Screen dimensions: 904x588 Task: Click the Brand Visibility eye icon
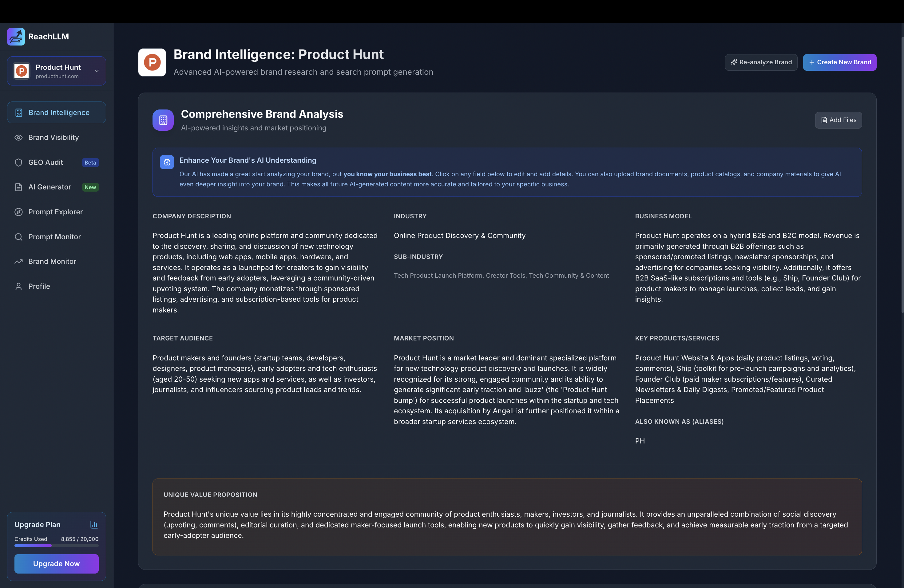pyautogui.click(x=18, y=137)
